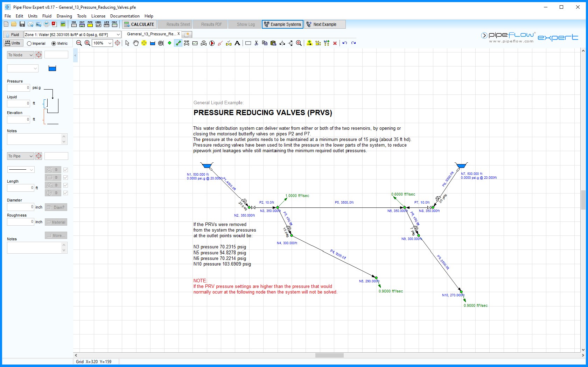Click the Next Example button
588x367 pixels.
click(x=325, y=24)
